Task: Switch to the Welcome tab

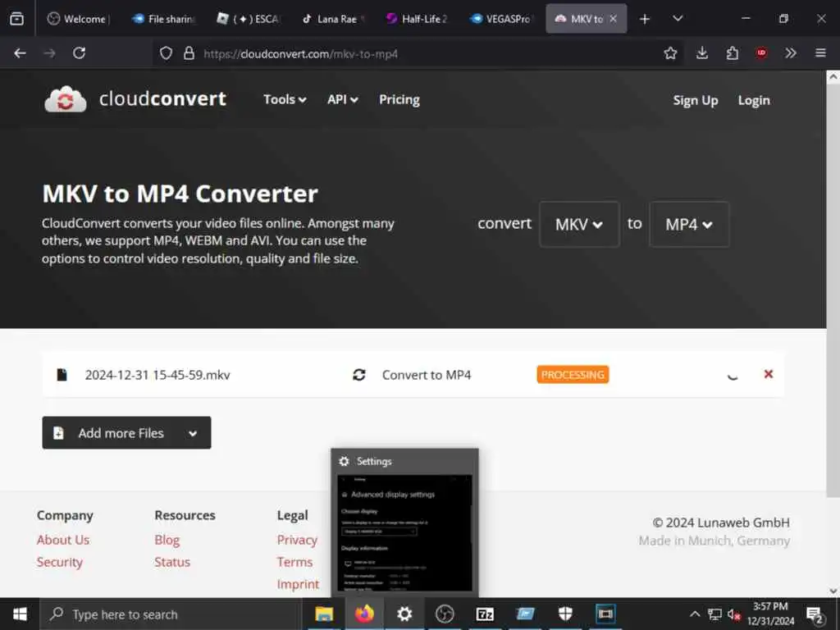Action: pyautogui.click(x=80, y=19)
